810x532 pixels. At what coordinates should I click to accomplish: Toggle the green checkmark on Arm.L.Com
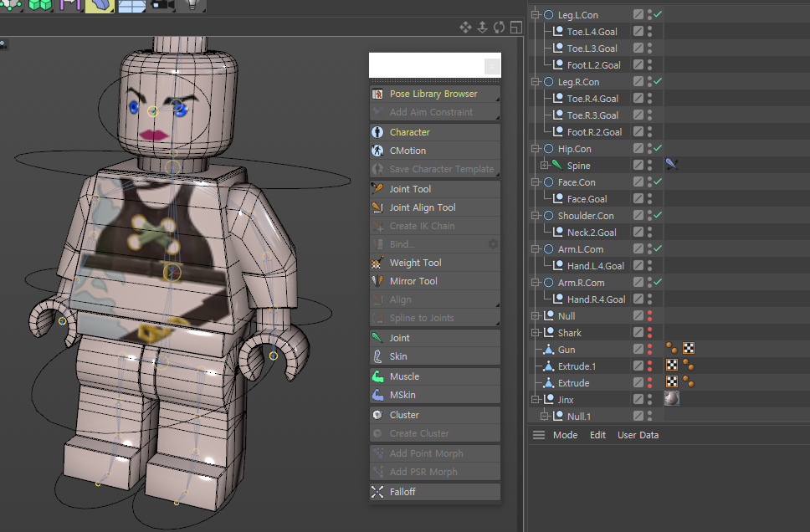pyautogui.click(x=658, y=248)
